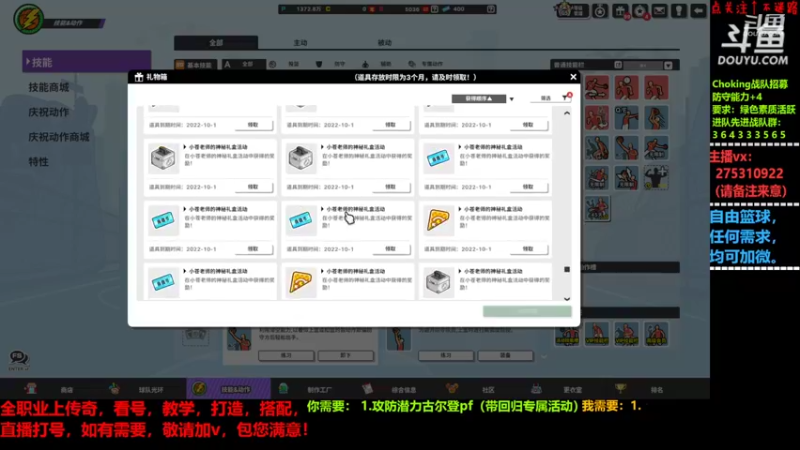Open 技能&动作 in the bottom navigation
The height and width of the screenshot is (450, 800).
tap(228, 389)
